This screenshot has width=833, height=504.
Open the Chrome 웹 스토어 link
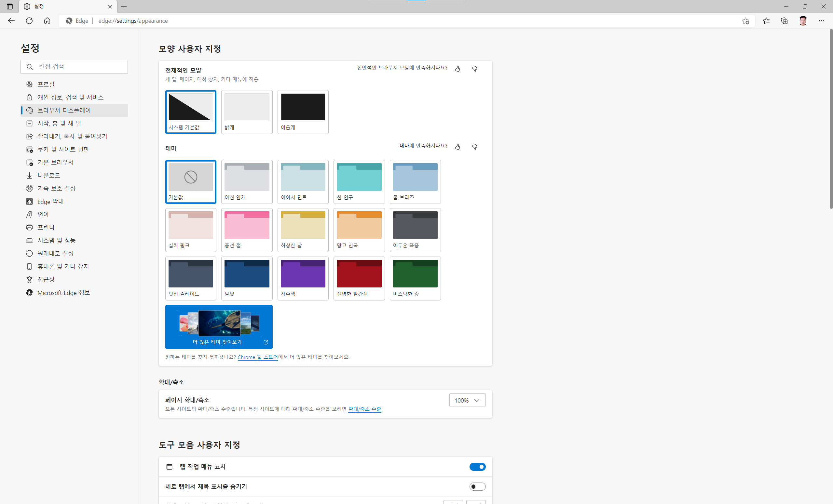[258, 357]
